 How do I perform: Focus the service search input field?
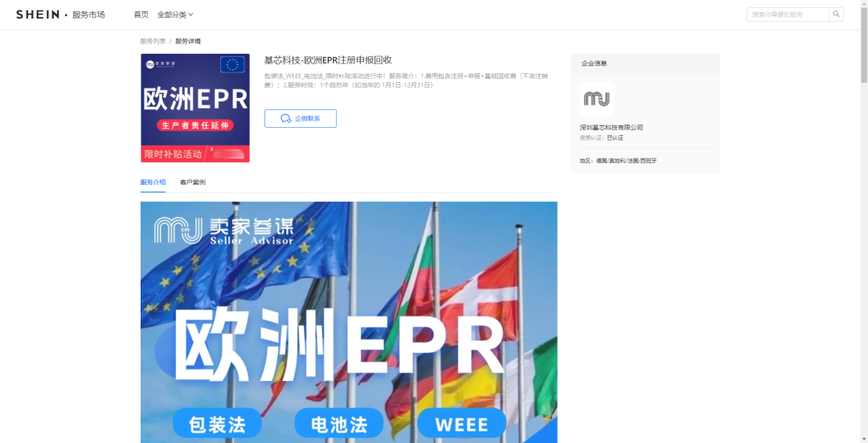[x=788, y=14]
